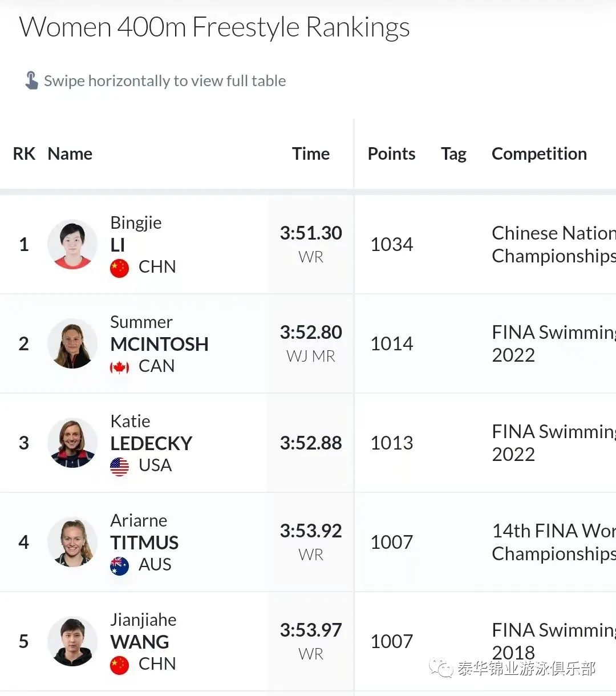Viewport: 616px width, 696px height.
Task: Sort by the Time column header
Action: pos(311,153)
